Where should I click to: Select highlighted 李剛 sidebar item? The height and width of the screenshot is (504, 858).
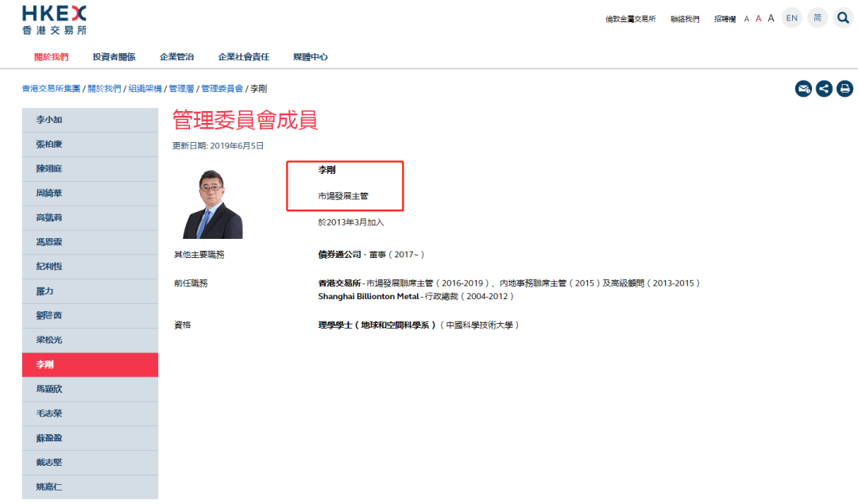click(x=91, y=364)
